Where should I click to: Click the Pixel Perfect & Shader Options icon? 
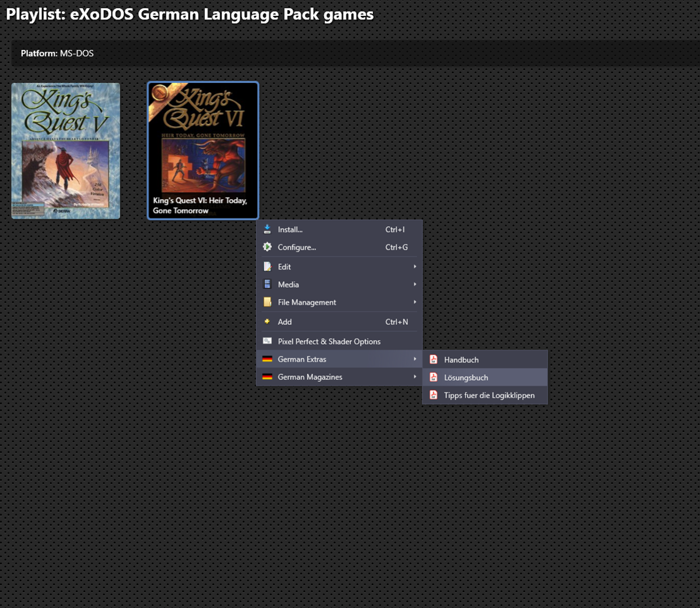(x=267, y=341)
